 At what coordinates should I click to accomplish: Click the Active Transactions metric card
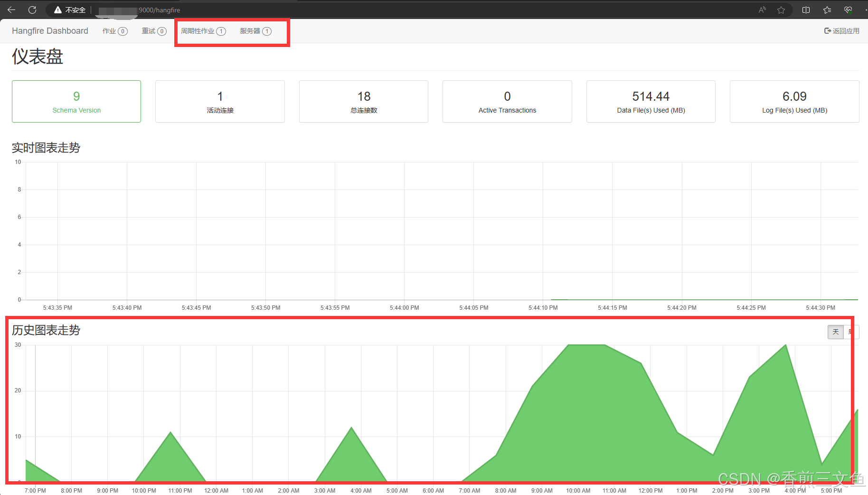507,101
